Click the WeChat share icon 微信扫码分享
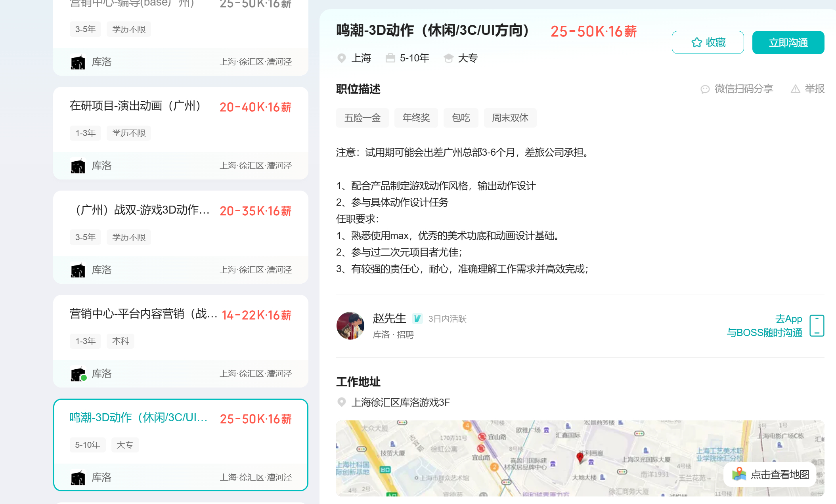Screen dimensions: 836x504 point(705,89)
